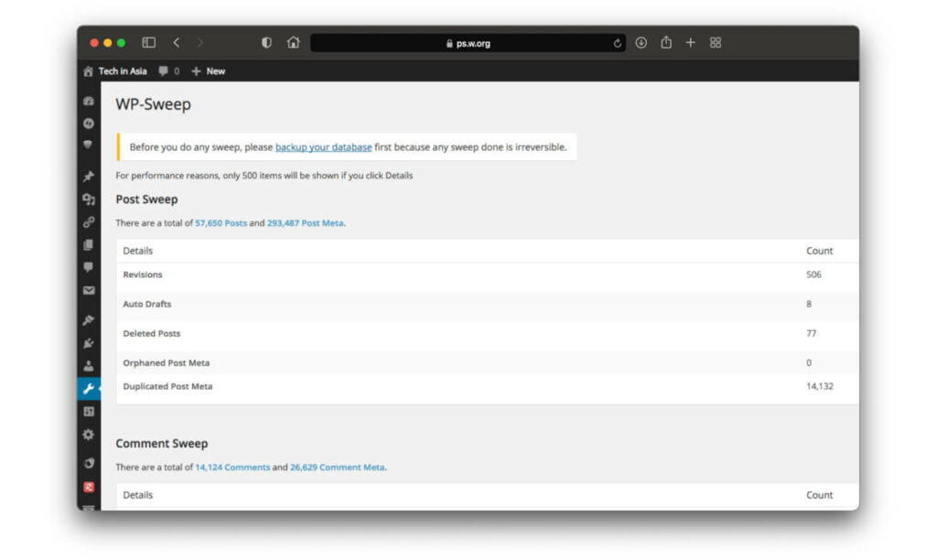Reload the current page
This screenshot has width=937, height=560.
point(618,43)
